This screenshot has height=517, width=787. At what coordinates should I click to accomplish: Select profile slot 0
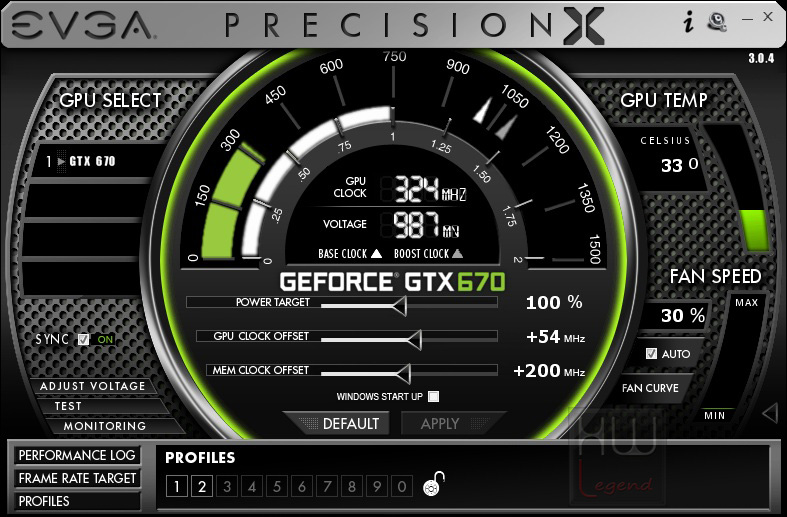coord(402,486)
